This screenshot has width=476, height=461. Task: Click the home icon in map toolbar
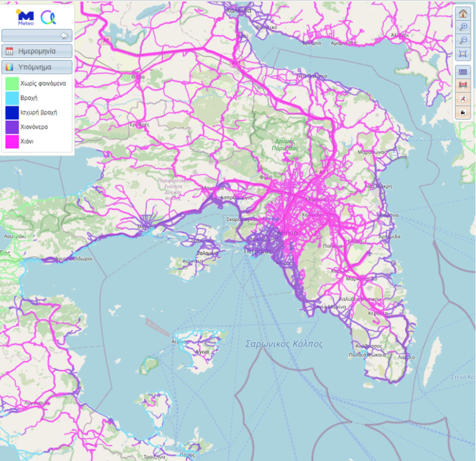click(x=462, y=13)
